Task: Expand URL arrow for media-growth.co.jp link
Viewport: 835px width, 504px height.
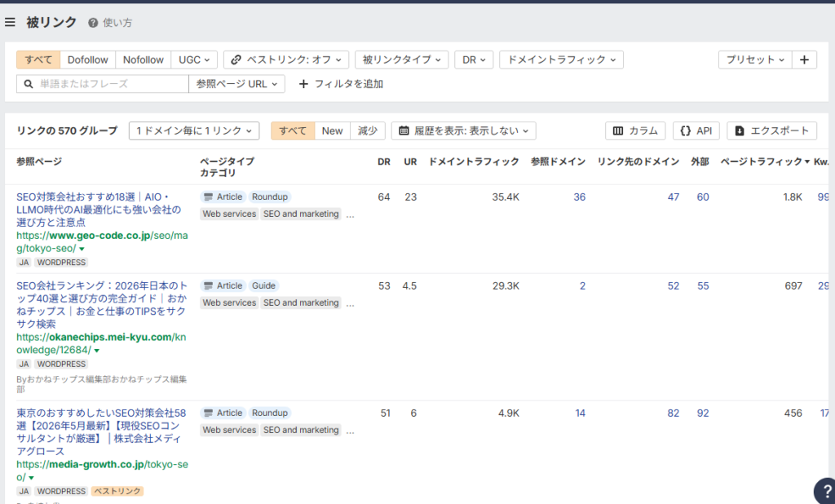Action: (x=32, y=478)
